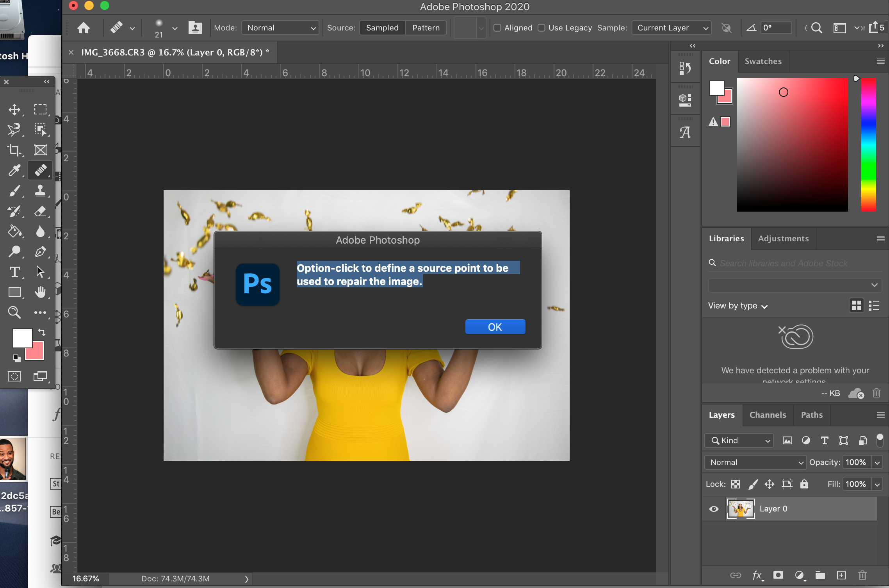
Task: Select the Clone Stamp tool
Action: tap(40, 191)
